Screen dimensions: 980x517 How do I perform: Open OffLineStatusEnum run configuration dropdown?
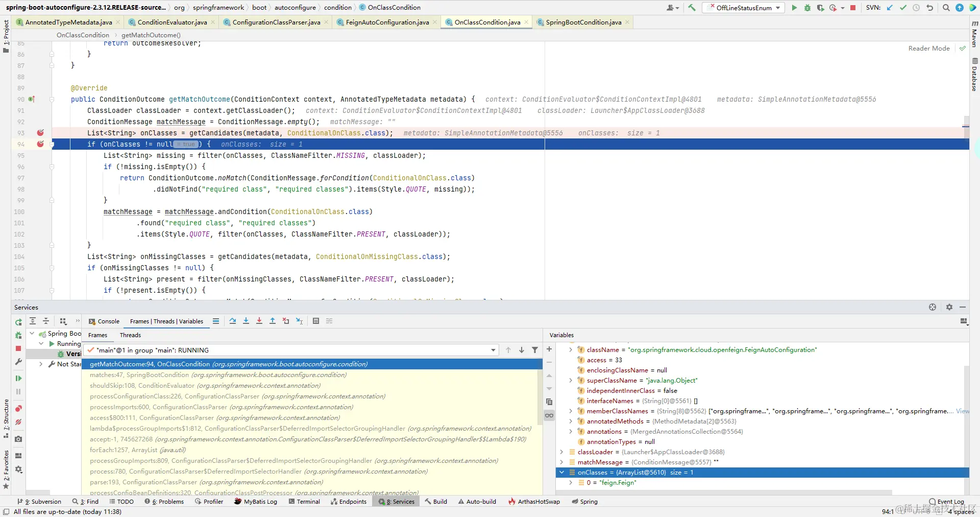pos(744,8)
